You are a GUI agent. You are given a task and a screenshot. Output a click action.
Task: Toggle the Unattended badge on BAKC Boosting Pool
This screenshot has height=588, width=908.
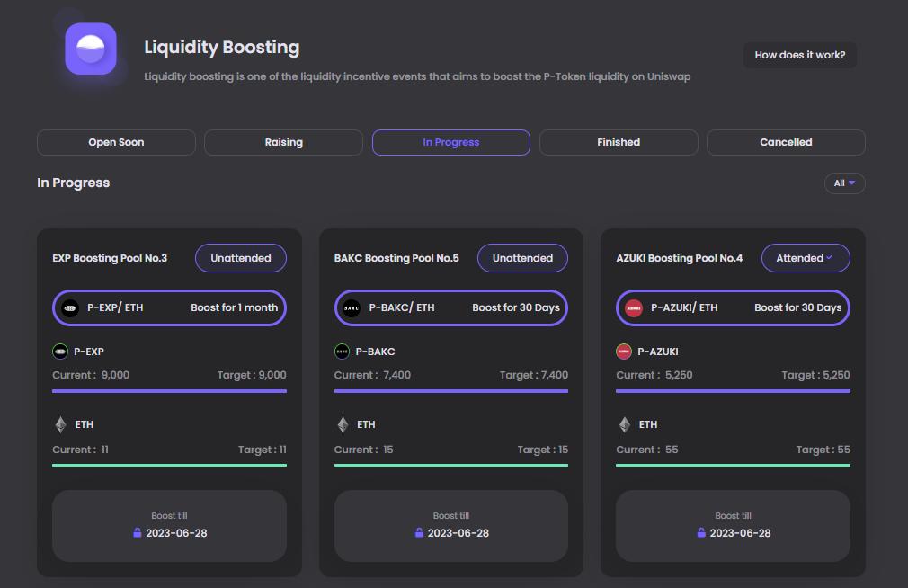click(522, 258)
